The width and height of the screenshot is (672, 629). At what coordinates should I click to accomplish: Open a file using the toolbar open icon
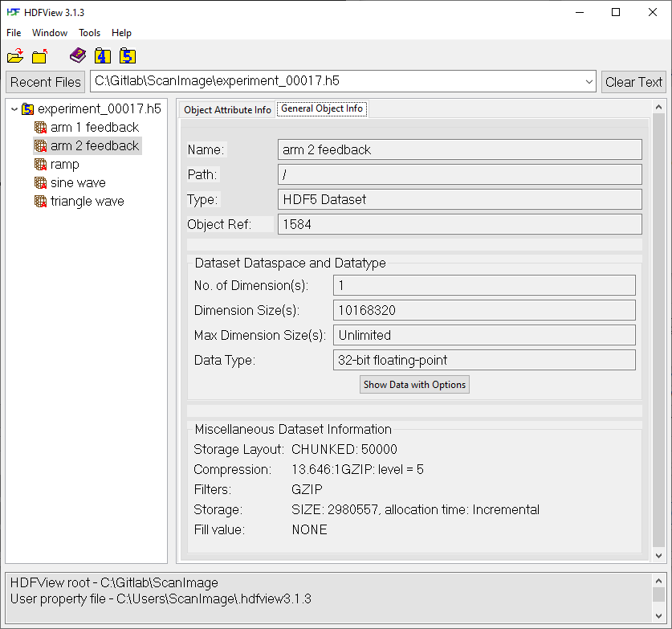pos(15,55)
